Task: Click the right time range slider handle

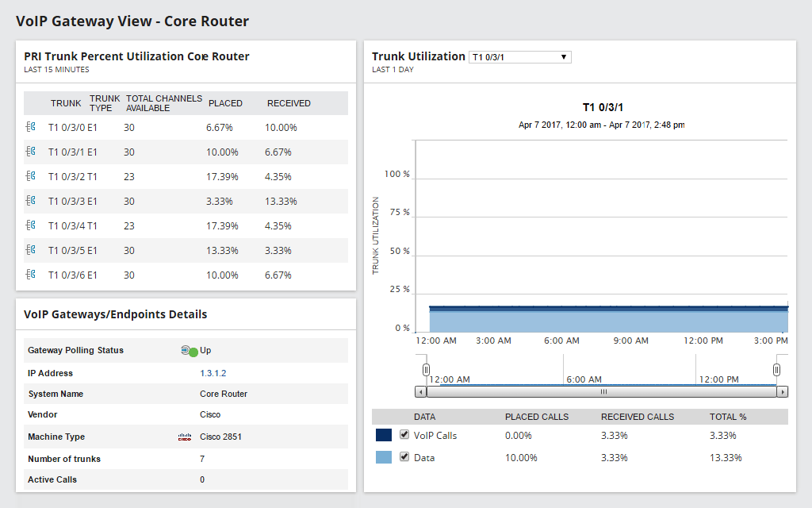Action: (777, 369)
